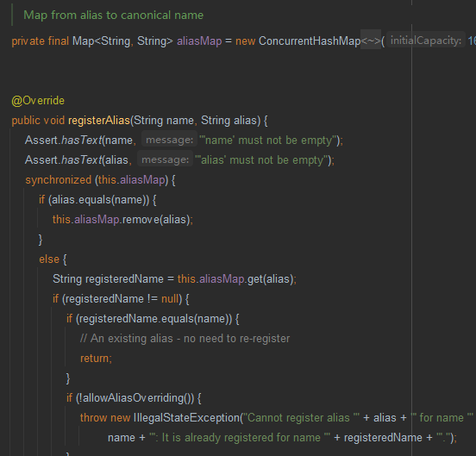Click the registeredName != null condition
This screenshot has height=456, width=476.
(x=122, y=299)
